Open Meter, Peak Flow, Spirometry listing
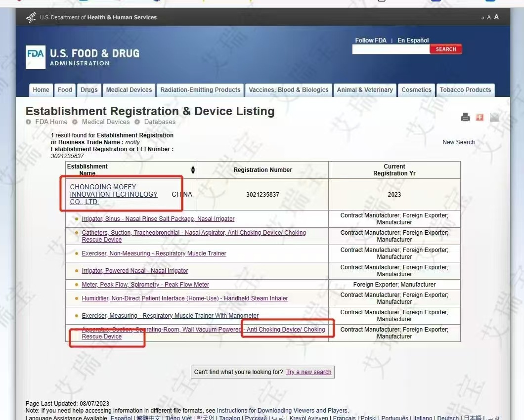This screenshot has width=524, height=420. coord(145,285)
